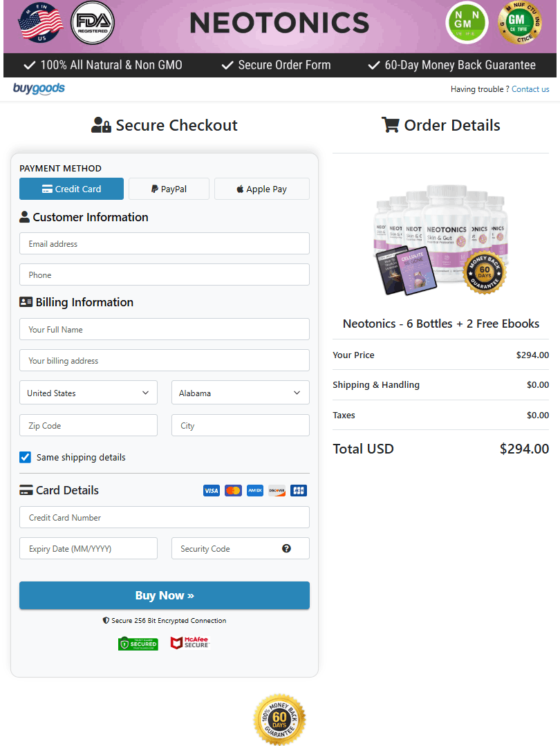Click the Neotonics bottles product image
Viewport: 560px width, 746px height.
441,240
